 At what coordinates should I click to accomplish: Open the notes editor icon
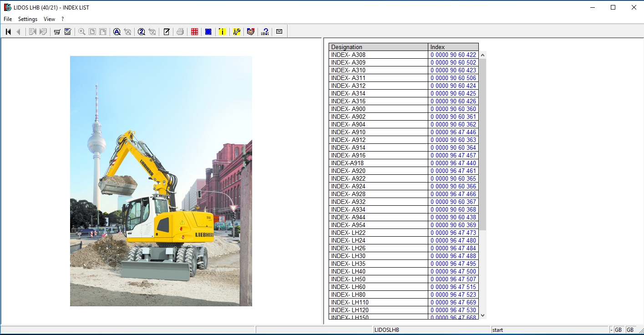[x=167, y=31]
